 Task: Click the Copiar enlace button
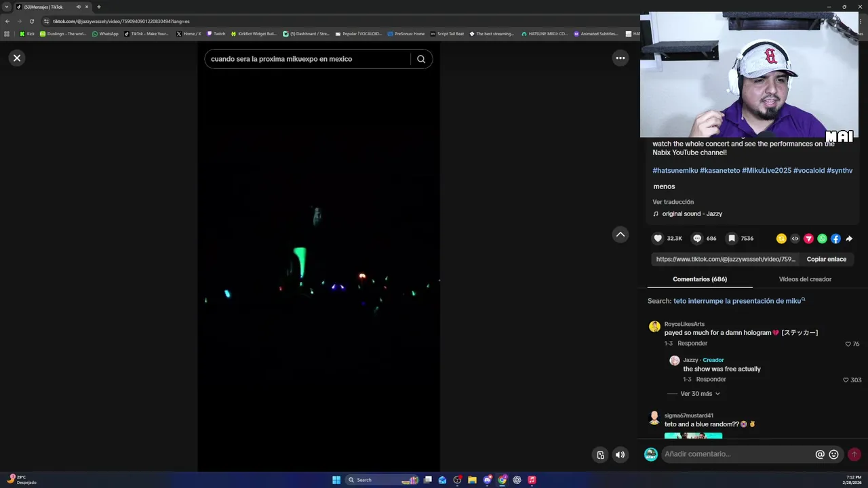pos(826,259)
